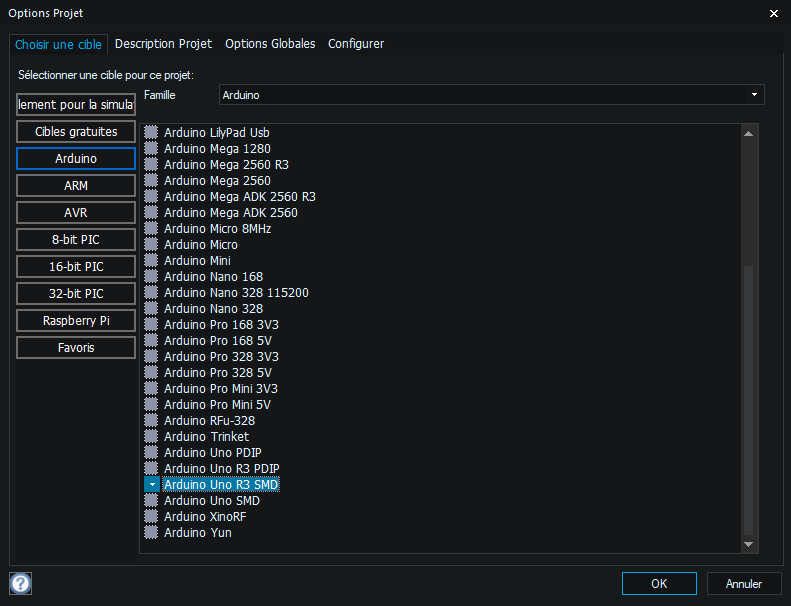Image resolution: width=791 pixels, height=606 pixels.
Task: Open the Favoris target list
Action: tap(76, 348)
